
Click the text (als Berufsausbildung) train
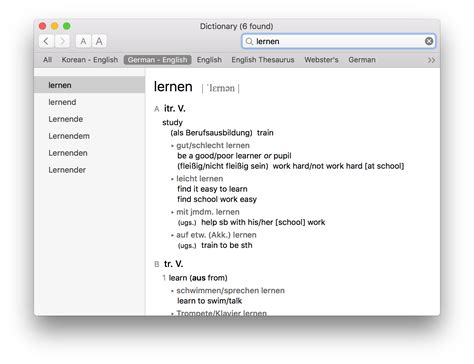[x=222, y=133]
